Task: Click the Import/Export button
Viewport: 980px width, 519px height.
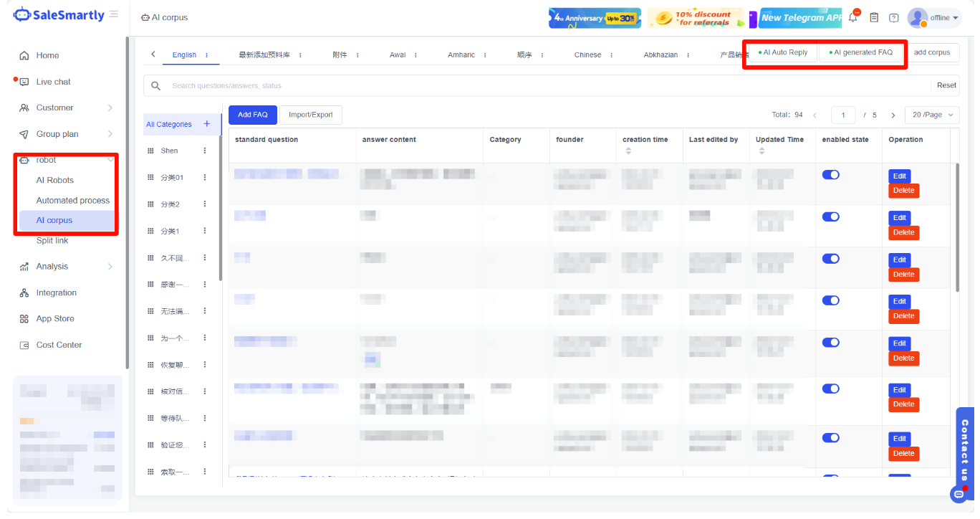Action: 310,115
